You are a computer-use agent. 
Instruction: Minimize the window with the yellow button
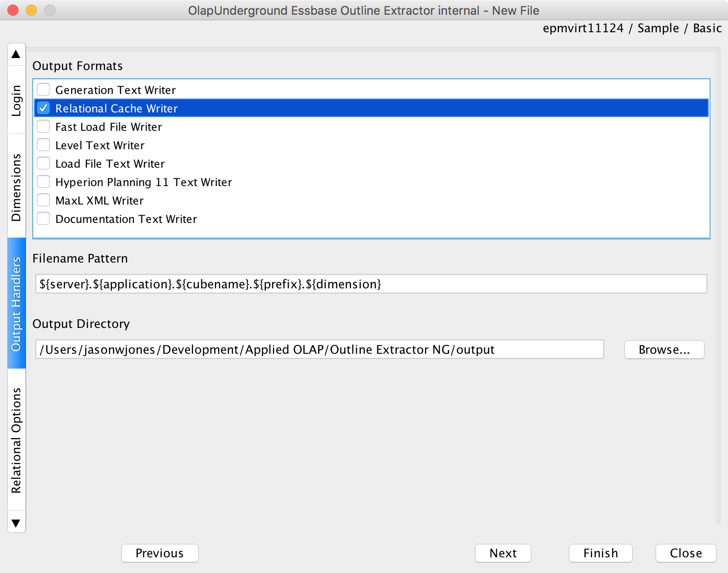[x=31, y=10]
